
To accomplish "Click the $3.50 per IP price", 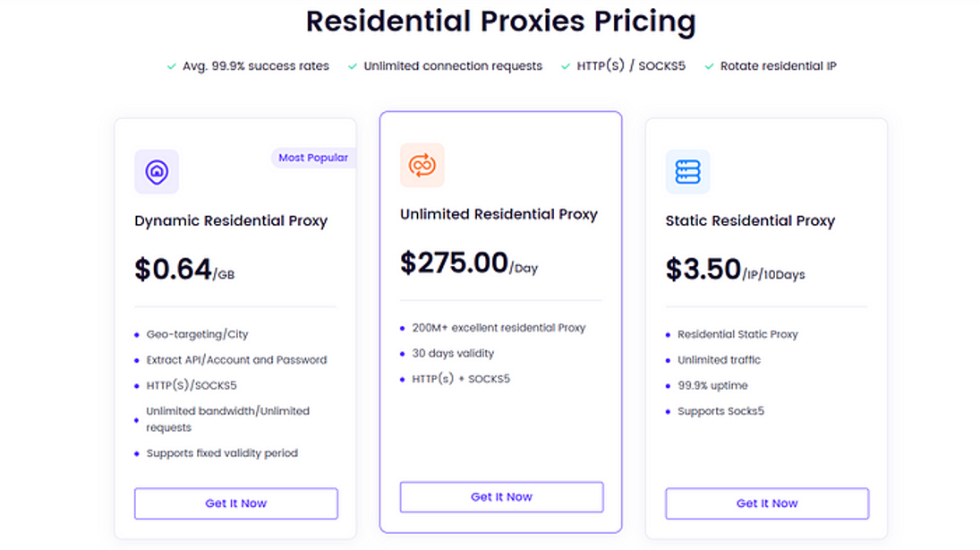I will 735,270.
